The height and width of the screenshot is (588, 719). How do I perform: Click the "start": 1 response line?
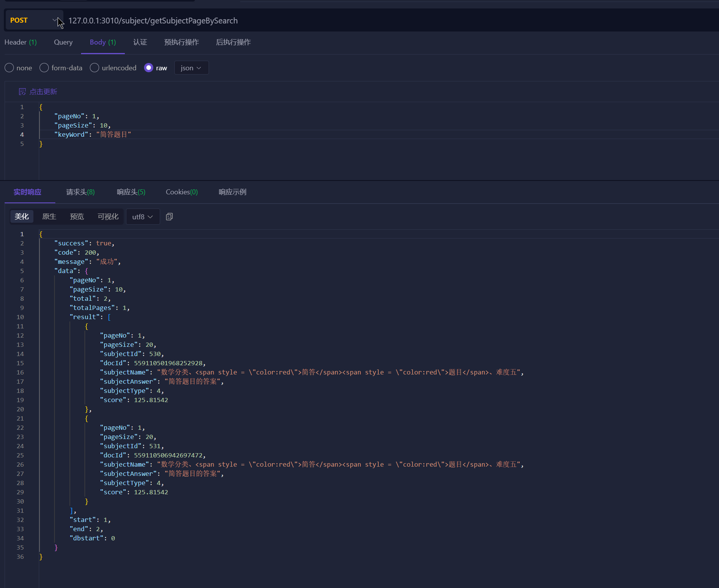(x=90, y=520)
